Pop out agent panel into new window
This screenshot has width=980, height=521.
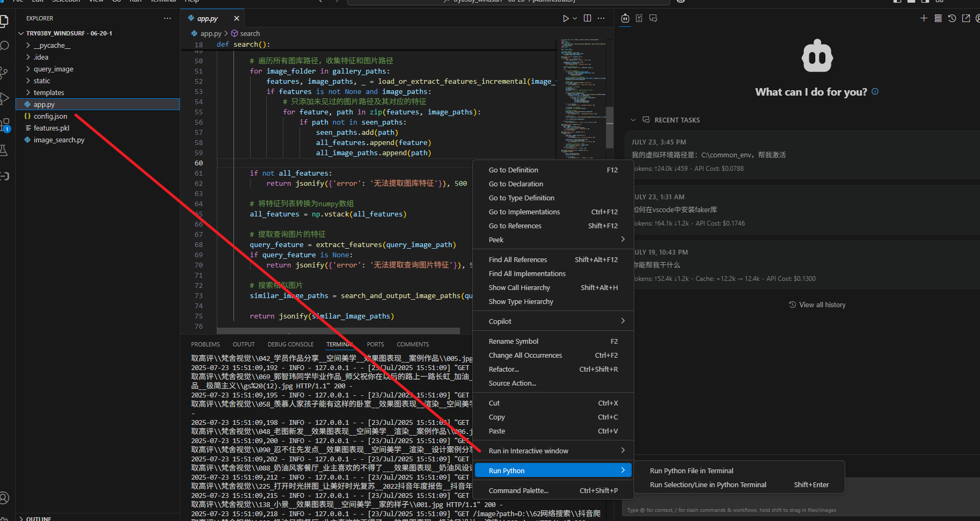coord(966,18)
